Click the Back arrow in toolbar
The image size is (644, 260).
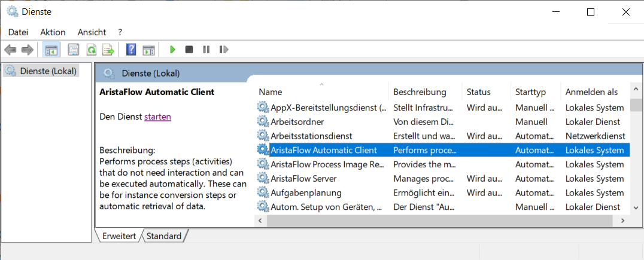[10, 50]
